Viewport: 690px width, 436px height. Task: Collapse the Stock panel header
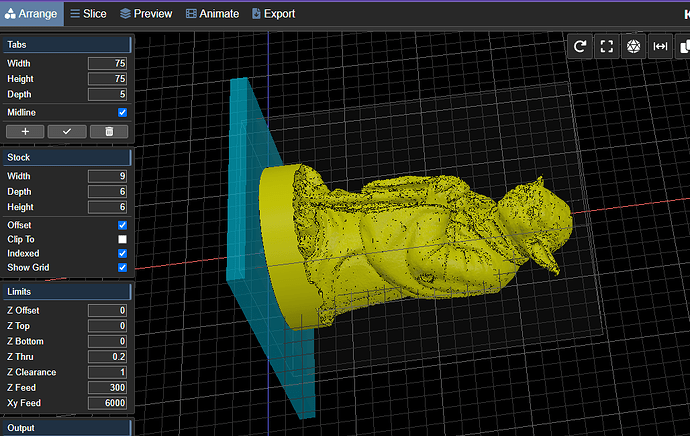(67, 158)
